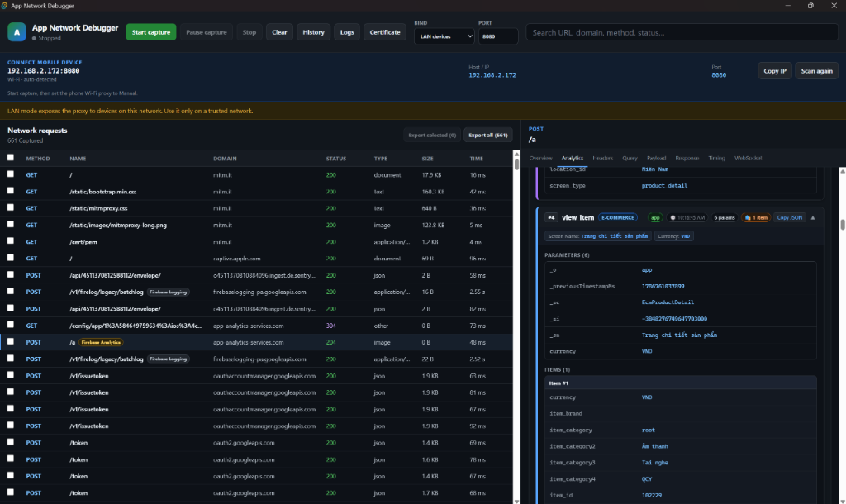The width and height of the screenshot is (846, 504).
Task: Sort by the STATUS column header
Action: 336,159
